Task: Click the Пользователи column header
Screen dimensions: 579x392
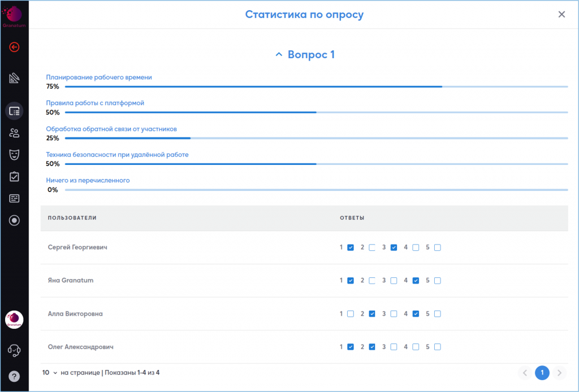Action: tap(72, 218)
